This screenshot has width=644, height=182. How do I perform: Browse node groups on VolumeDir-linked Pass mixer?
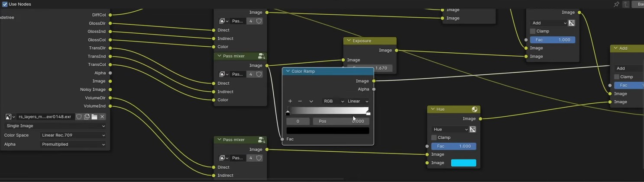(x=224, y=158)
